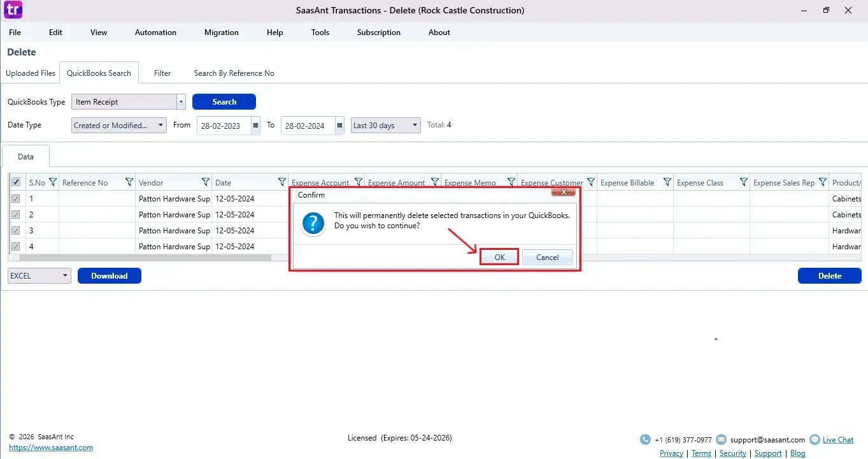The height and width of the screenshot is (459, 868).
Task: Filter the Expense Amount column
Action: coord(435,182)
